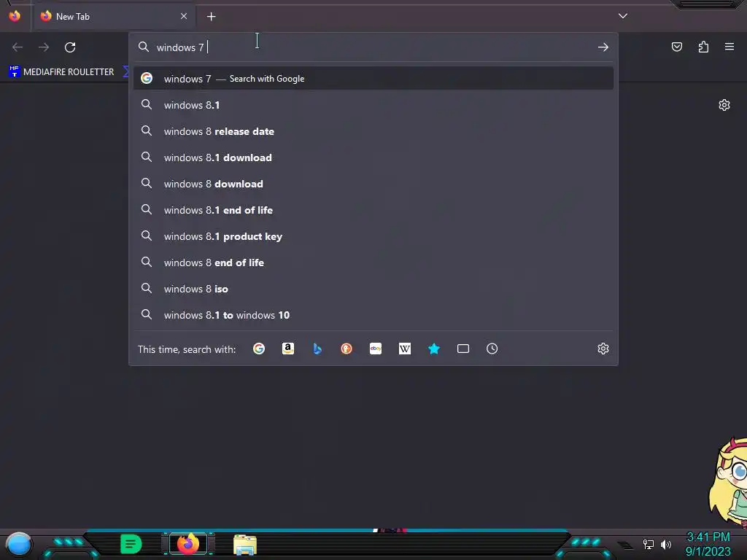Select suggestion 'windows 8.1'
The width and height of the screenshot is (747, 560).
(x=373, y=105)
